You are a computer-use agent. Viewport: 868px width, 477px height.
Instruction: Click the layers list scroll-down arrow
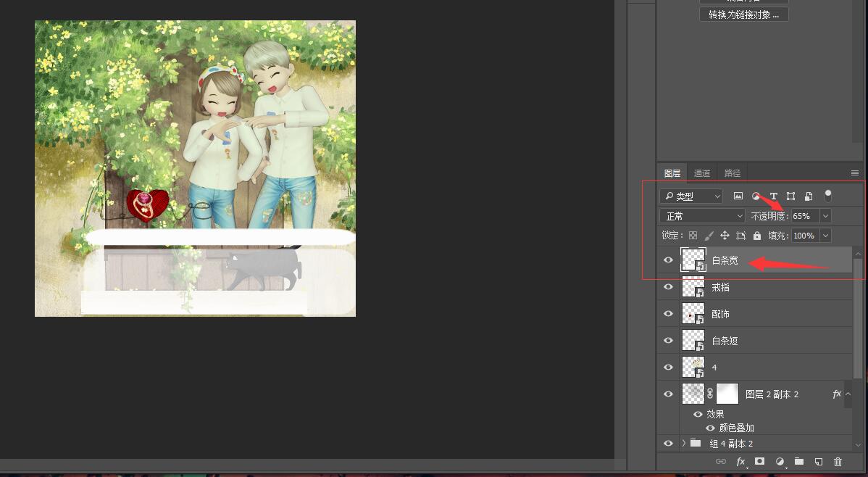pyautogui.click(x=858, y=444)
